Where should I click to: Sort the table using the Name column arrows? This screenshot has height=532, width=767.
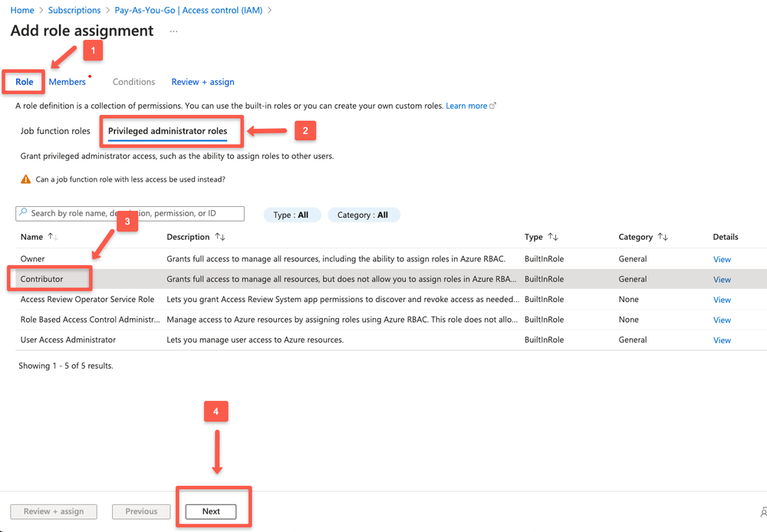click(52, 237)
